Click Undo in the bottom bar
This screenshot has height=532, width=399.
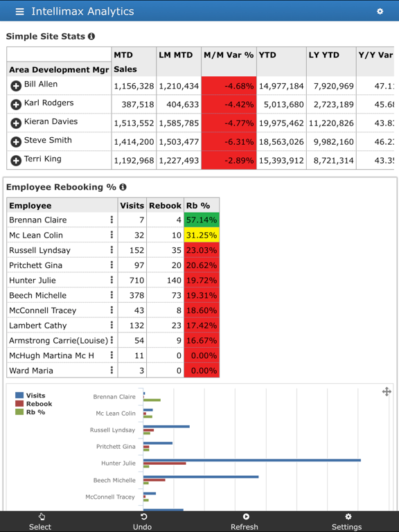click(x=143, y=522)
